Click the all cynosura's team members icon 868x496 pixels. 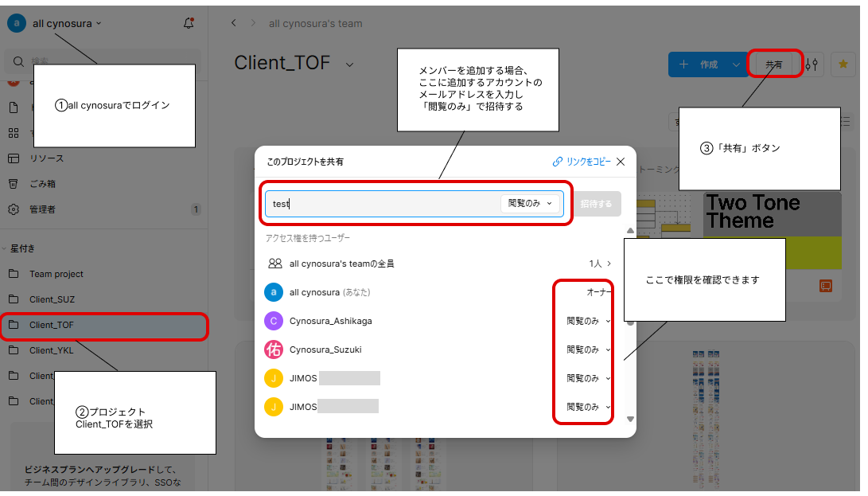(274, 264)
